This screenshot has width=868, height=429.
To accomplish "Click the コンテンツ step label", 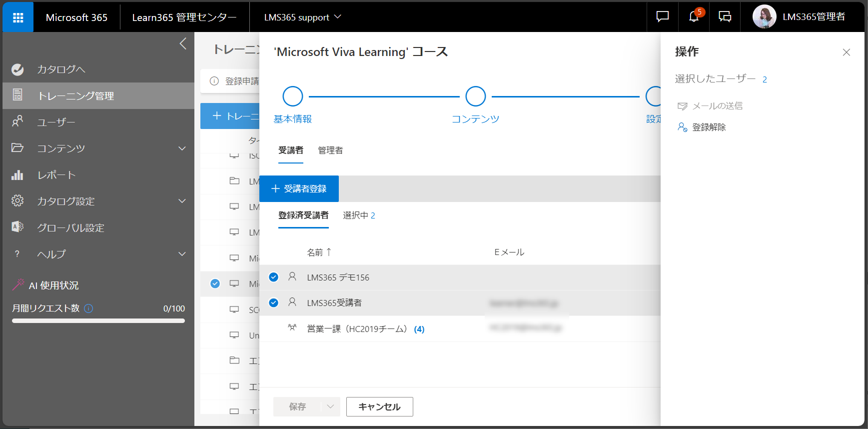I will pos(476,119).
